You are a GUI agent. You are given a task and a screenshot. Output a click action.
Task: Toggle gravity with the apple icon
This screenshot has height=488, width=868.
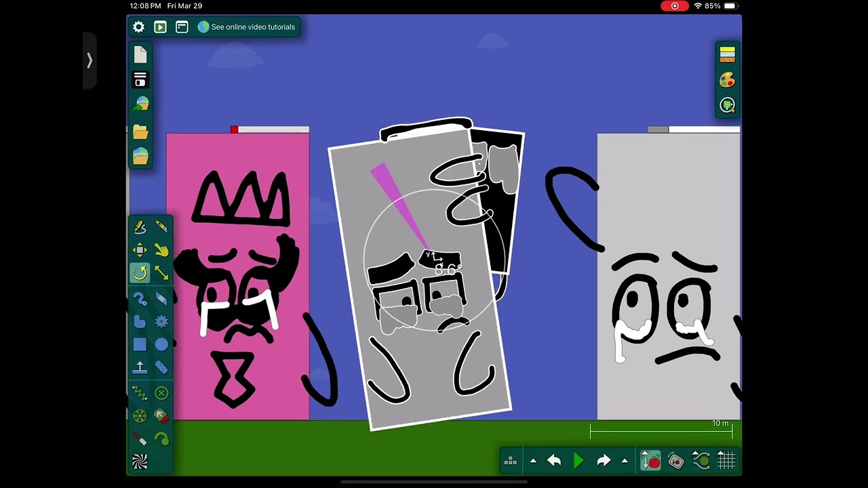[x=650, y=462]
